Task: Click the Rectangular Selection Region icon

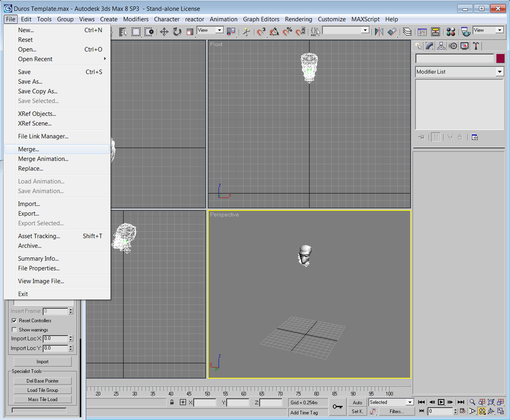Action: click(136, 31)
